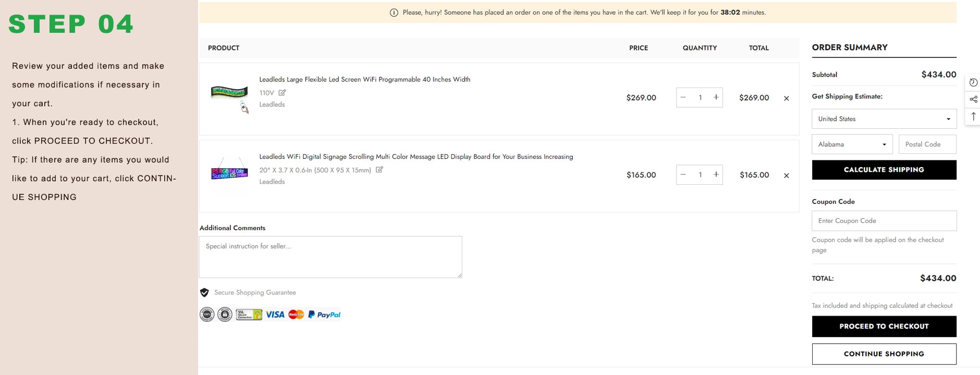Click CONTINUE SHOPPING button
980x375 pixels.
(x=884, y=354)
